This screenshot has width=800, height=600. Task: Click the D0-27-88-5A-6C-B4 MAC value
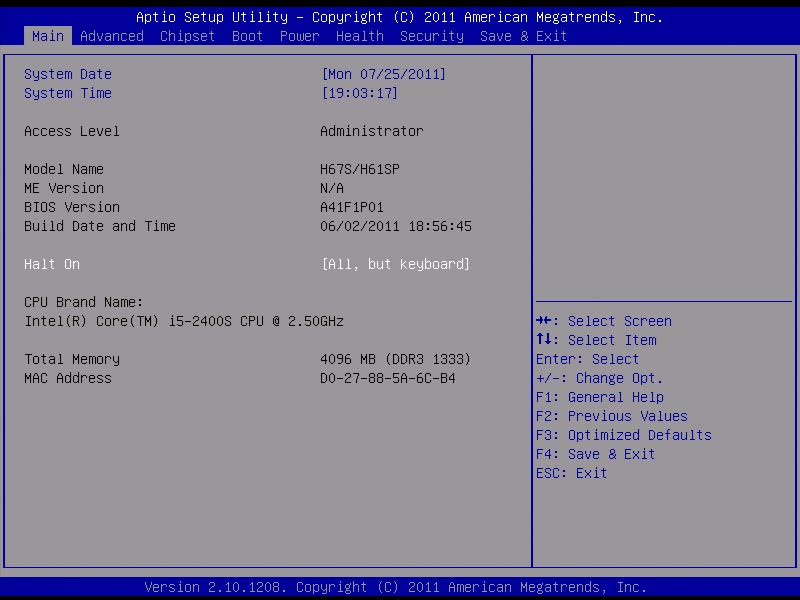388,378
